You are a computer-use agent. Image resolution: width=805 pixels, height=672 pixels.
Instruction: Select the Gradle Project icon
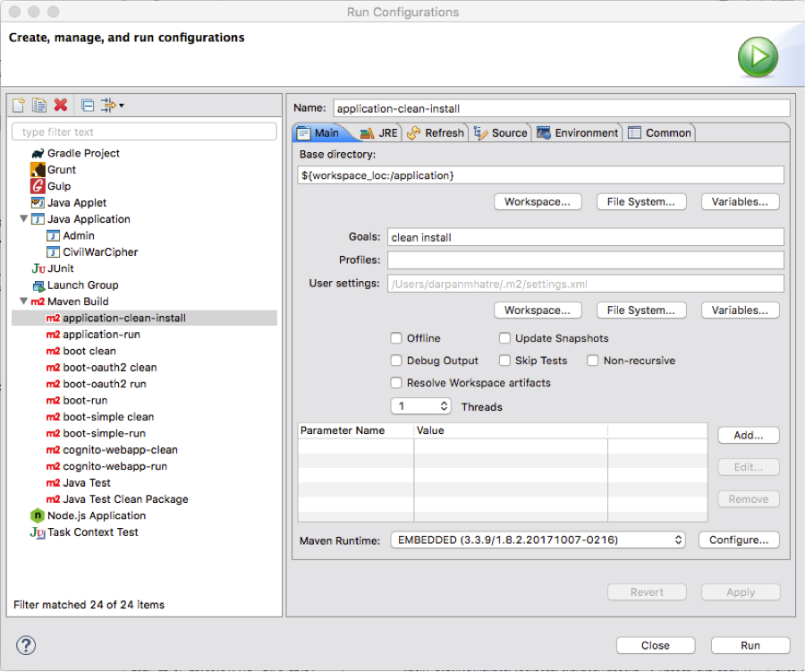(38, 153)
